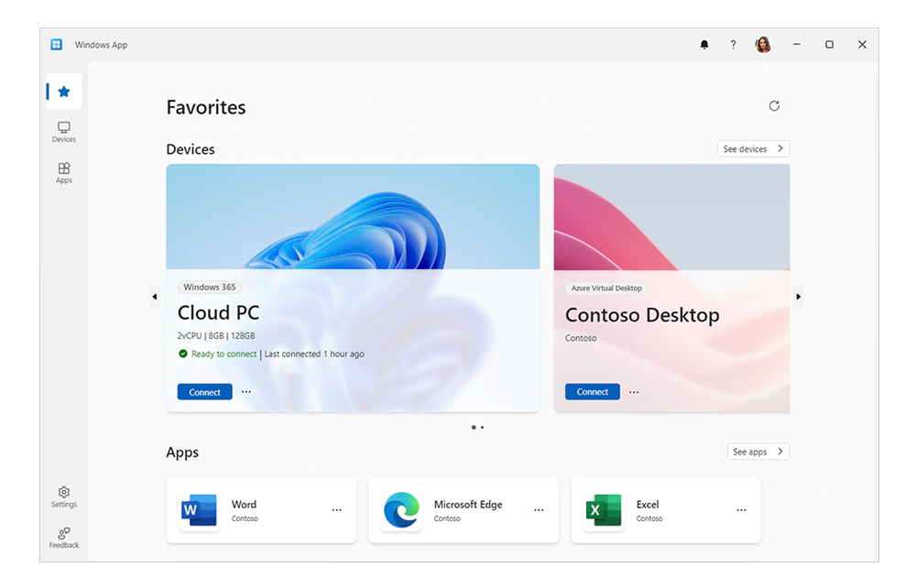The width and height of the screenshot is (916, 588).
Task: Click the Favorites heading
Action: coord(206,107)
